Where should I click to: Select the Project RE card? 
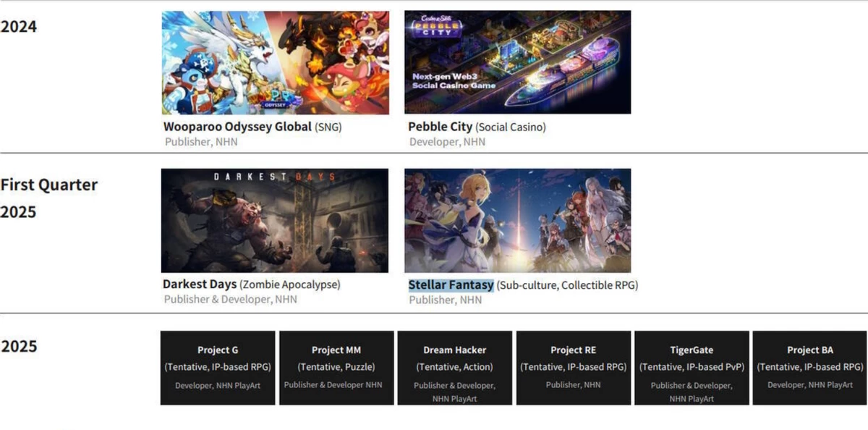(x=574, y=368)
